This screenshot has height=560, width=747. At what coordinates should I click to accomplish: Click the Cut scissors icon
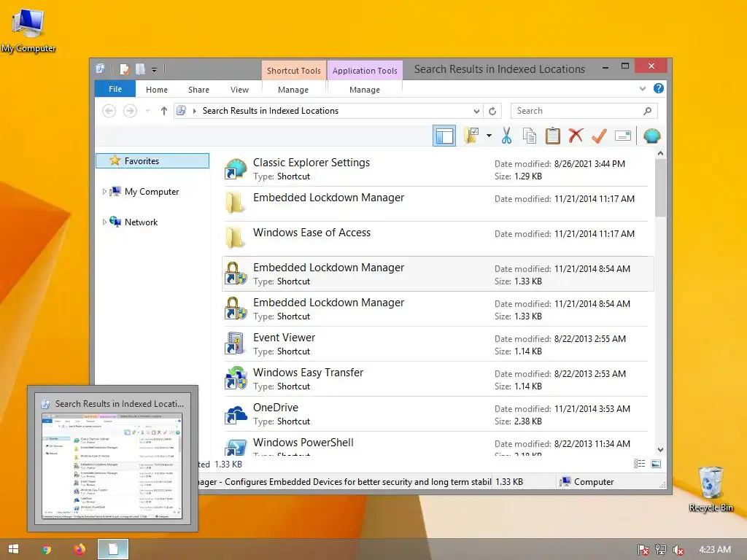(x=506, y=136)
